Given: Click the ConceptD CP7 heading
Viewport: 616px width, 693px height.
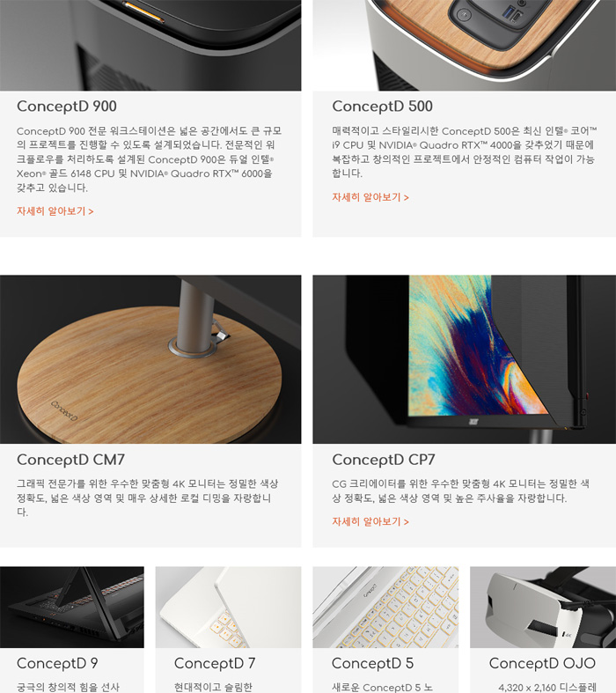Looking at the screenshot, I should (384, 460).
